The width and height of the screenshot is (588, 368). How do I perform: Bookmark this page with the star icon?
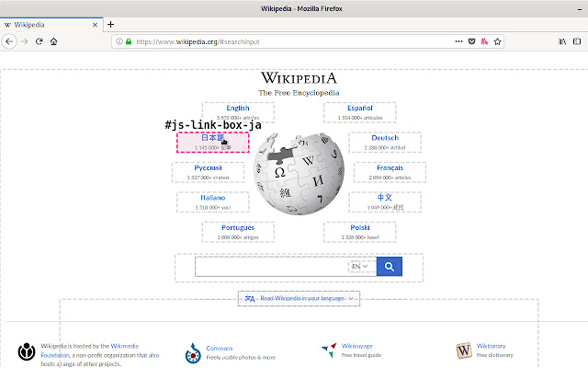(498, 41)
